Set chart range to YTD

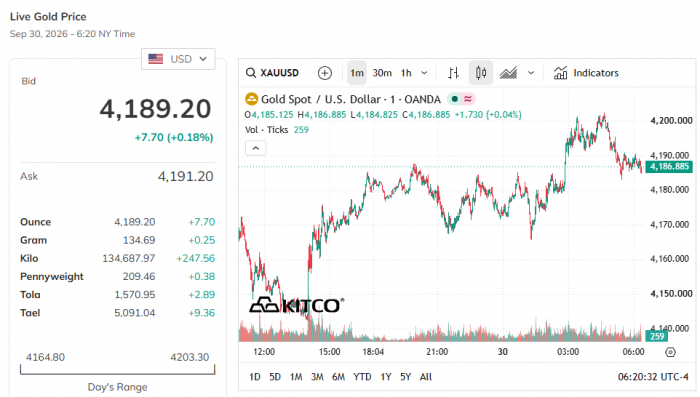click(x=362, y=377)
